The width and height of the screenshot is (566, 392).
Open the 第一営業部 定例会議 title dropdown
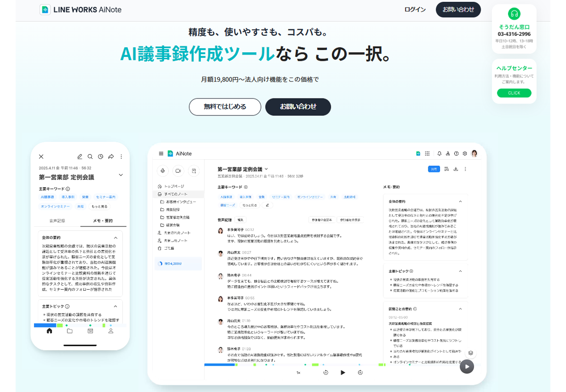(x=267, y=169)
